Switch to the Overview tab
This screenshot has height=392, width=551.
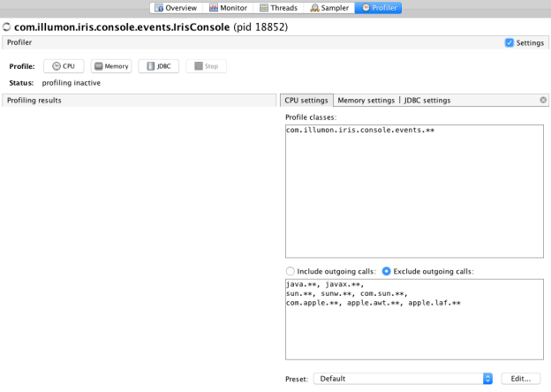pos(175,8)
